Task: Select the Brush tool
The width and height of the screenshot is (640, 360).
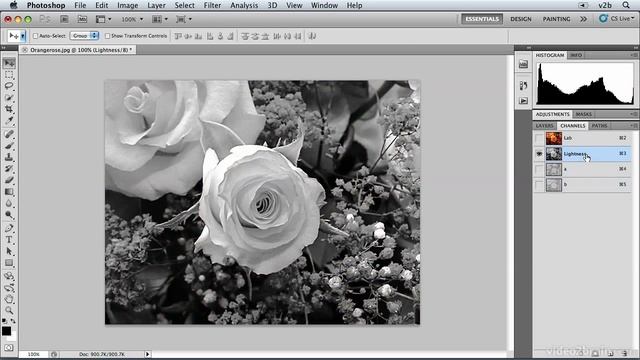Action: pos(9,145)
